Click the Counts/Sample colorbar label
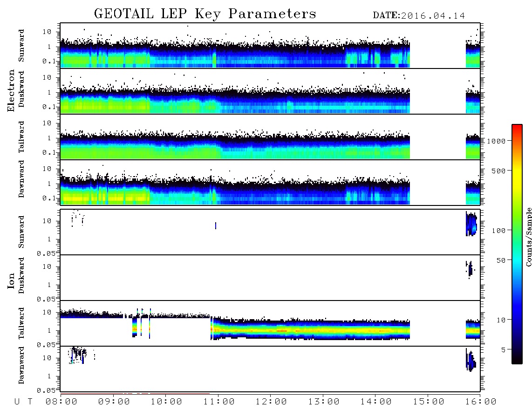This screenshot has width=532, height=410. pos(529,237)
